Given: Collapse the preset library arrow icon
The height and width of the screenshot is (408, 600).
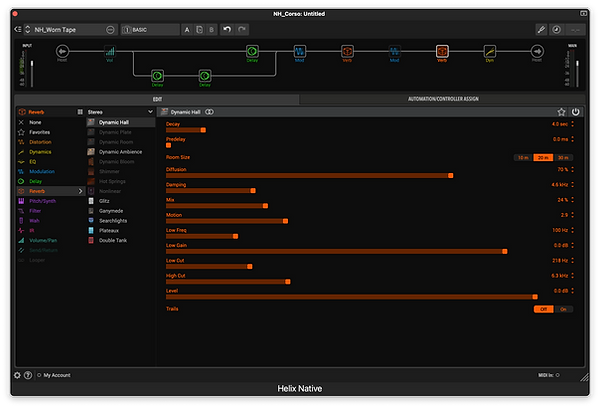Looking at the screenshot, I should [18, 29].
